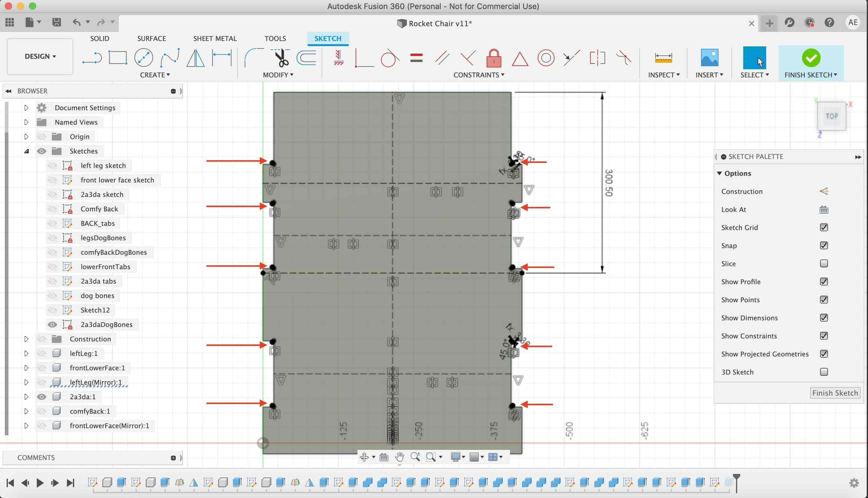868x498 pixels.
Task: Open the SELECT dropdown menu
Action: pos(754,75)
